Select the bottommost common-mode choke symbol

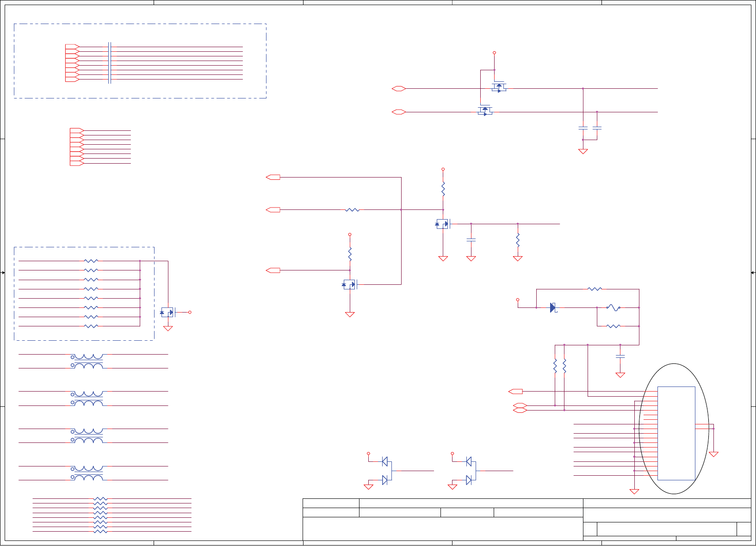(x=88, y=473)
